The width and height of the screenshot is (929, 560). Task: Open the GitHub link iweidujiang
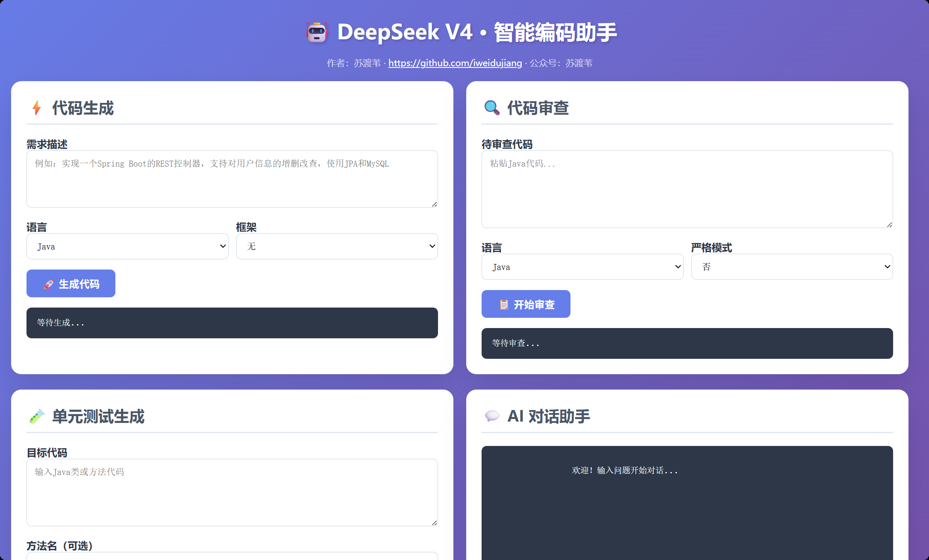tap(455, 63)
